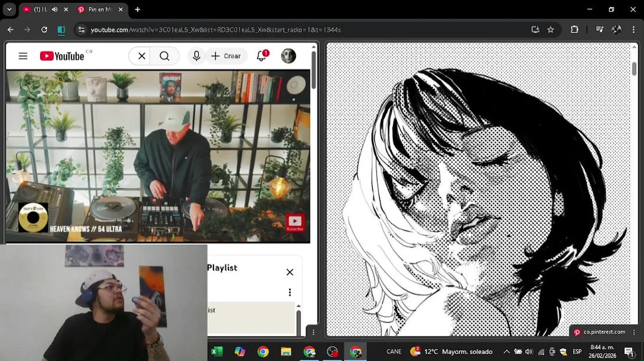644x361 pixels.
Task: Open the Chrome extensions puzzle icon
Action: [574, 30]
